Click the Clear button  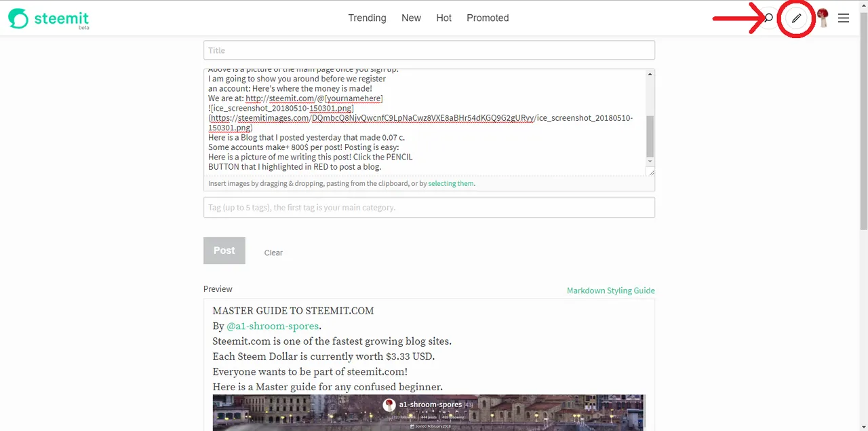273,252
